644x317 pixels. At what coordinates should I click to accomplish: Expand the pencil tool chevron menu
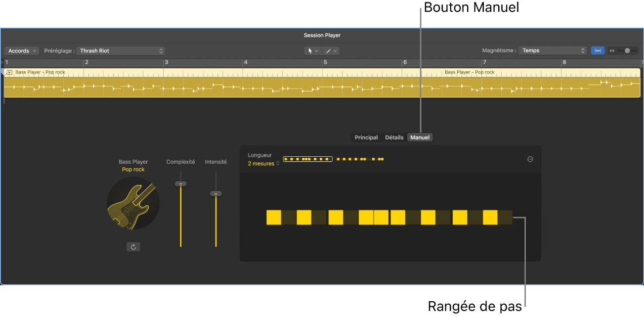(335, 51)
